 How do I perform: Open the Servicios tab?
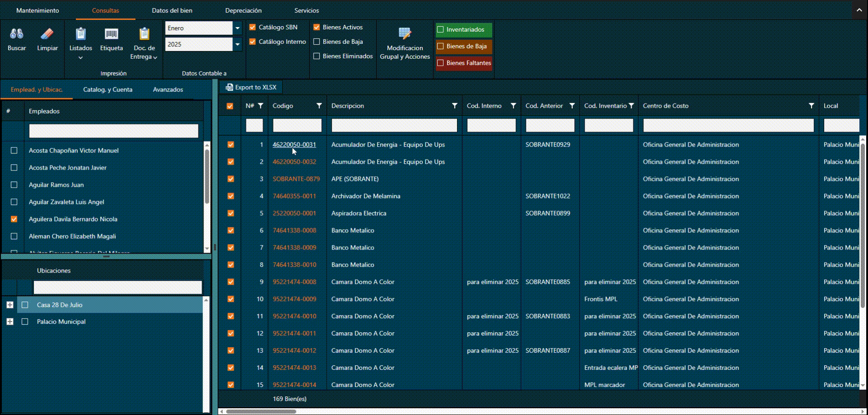307,10
